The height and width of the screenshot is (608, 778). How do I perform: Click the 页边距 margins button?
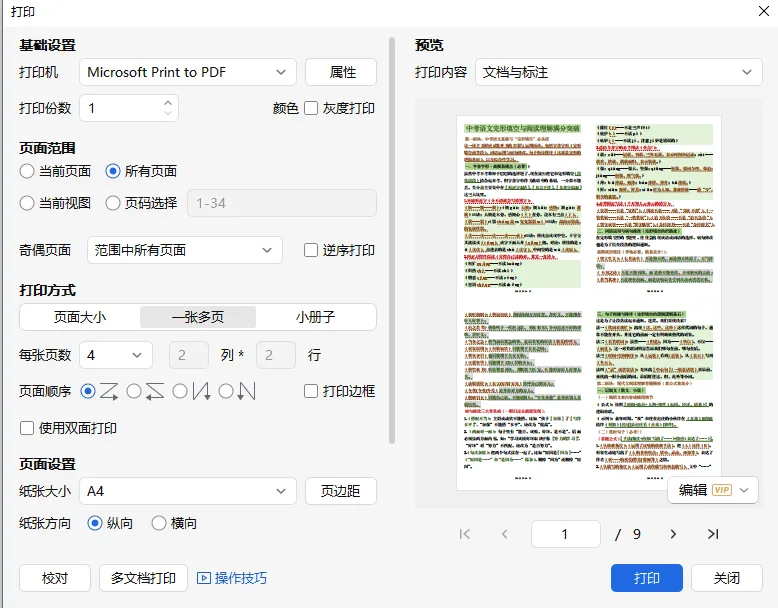coord(341,491)
